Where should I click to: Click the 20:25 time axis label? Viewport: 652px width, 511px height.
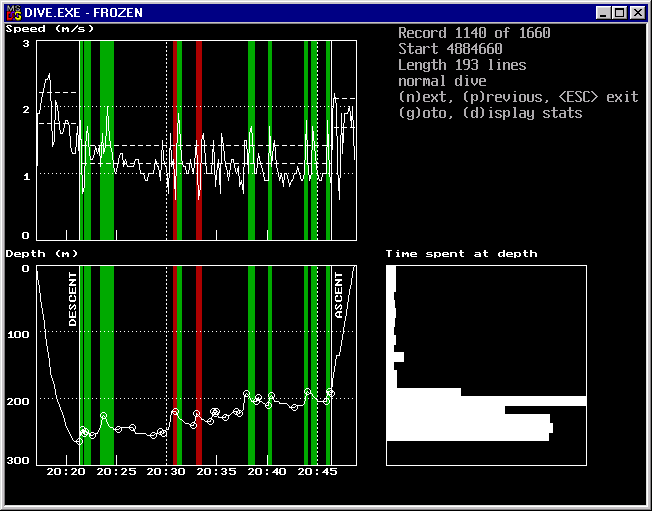116,472
